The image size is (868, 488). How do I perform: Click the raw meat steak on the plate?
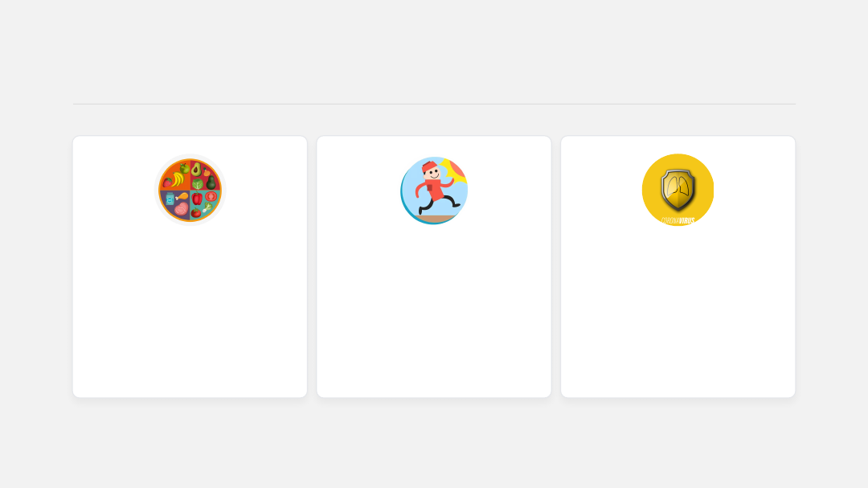[x=181, y=209]
